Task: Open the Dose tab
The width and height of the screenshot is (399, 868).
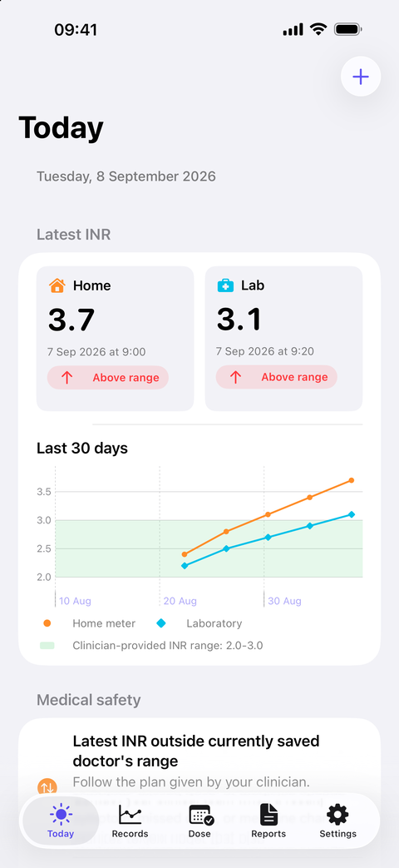Action: pyautogui.click(x=199, y=821)
